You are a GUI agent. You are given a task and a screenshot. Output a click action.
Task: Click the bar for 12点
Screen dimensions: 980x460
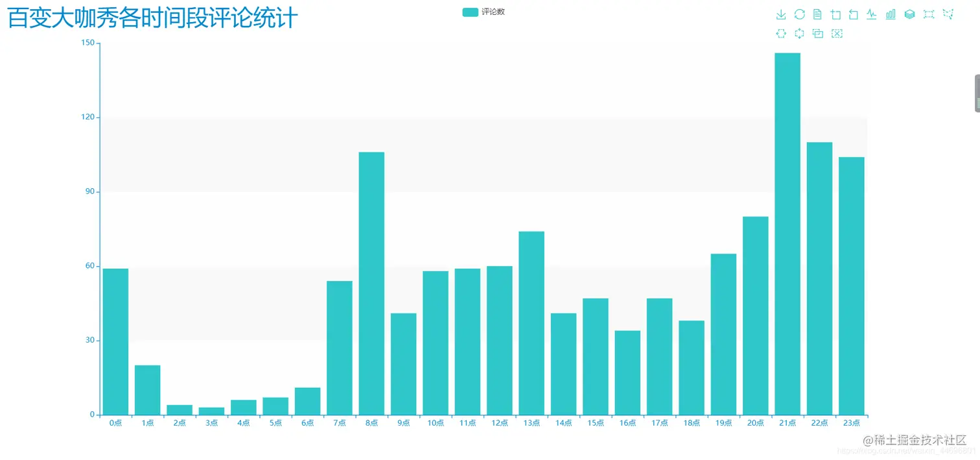[500, 340]
